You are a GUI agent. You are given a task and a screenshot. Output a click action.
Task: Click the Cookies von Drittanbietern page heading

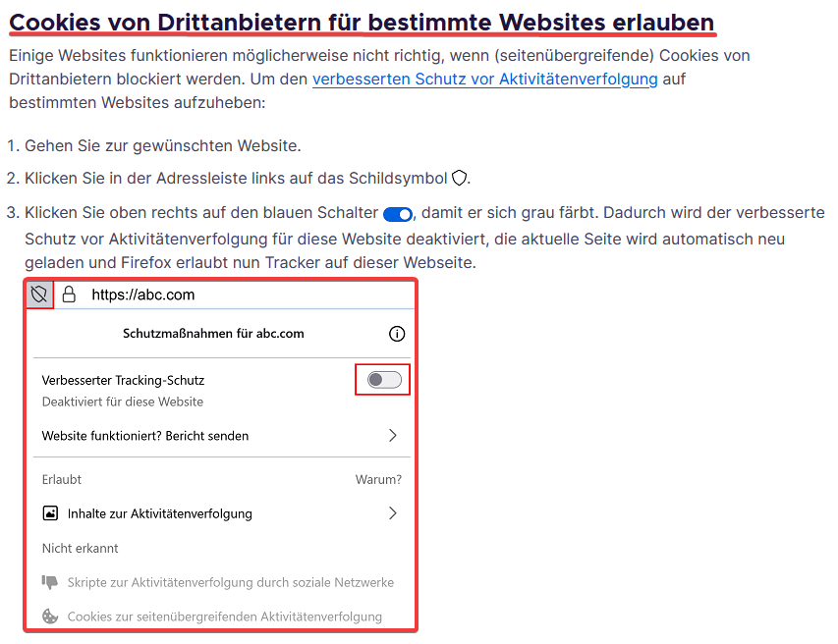click(x=362, y=22)
